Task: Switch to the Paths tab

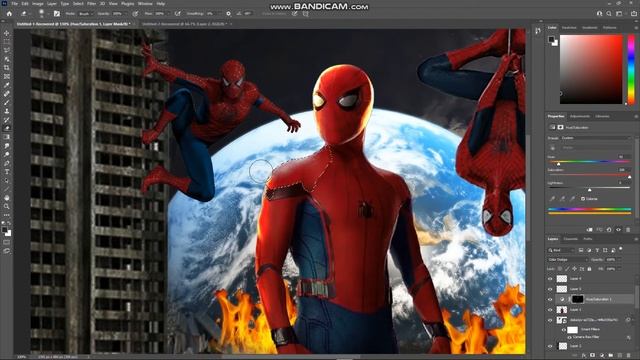Action: click(x=588, y=239)
